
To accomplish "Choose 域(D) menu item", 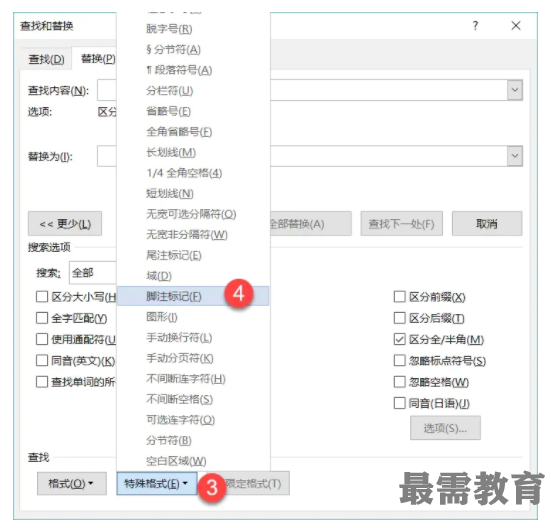I will point(193,276).
